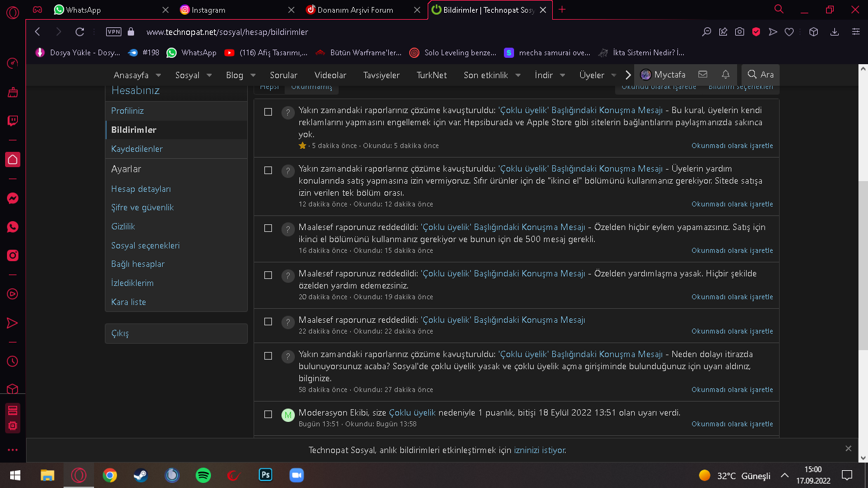Expand the İndir menu dropdown arrow
Image resolution: width=868 pixels, height=488 pixels.
tap(562, 75)
